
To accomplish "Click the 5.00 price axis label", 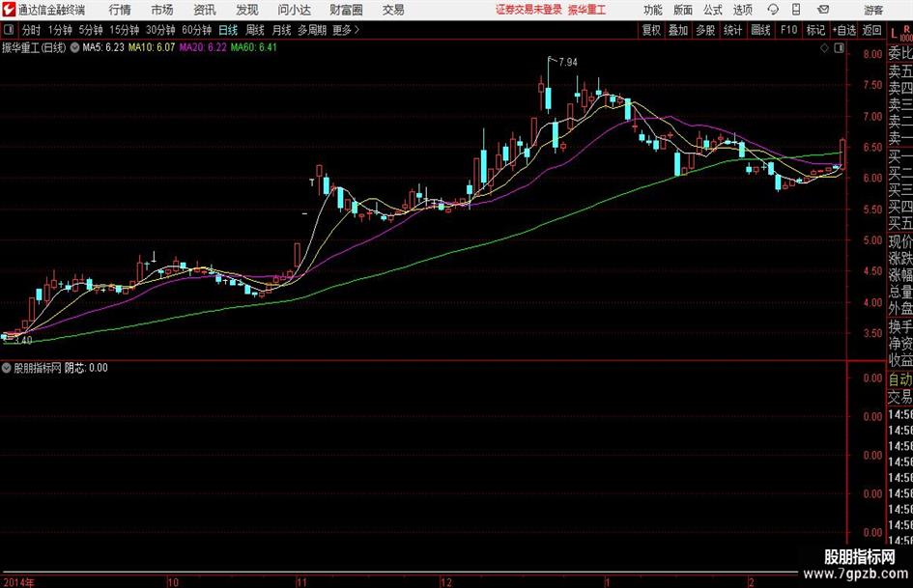I will pos(872,240).
